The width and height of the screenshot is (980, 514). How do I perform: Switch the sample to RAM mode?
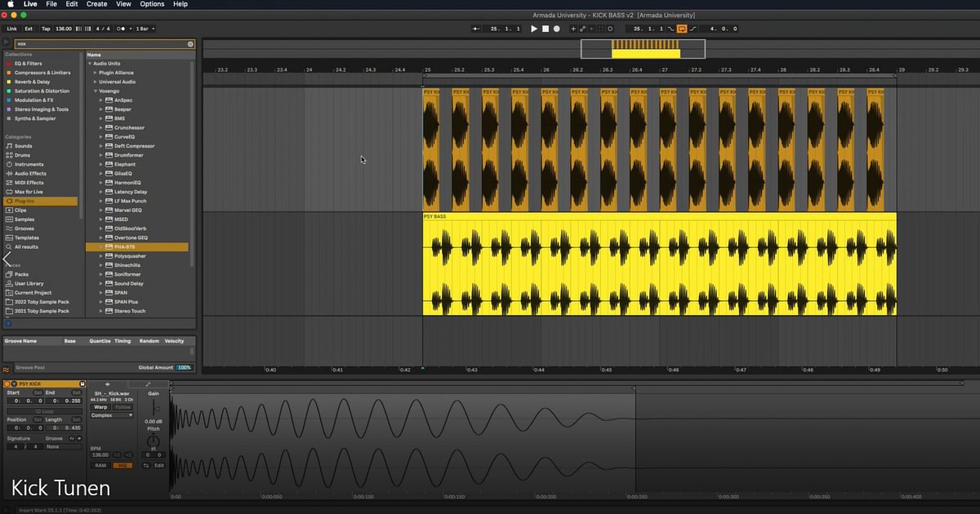[x=100, y=465]
